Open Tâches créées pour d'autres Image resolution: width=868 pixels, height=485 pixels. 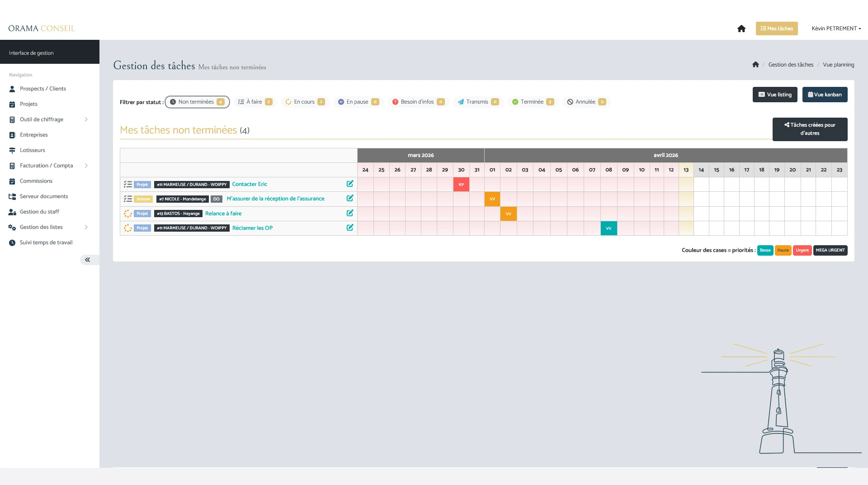(810, 129)
